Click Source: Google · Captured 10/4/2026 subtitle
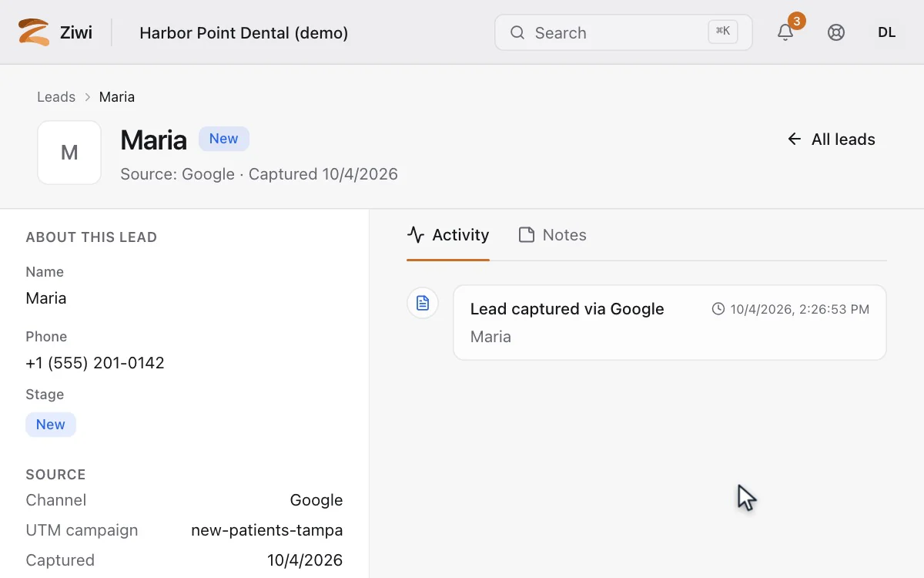Image resolution: width=924 pixels, height=578 pixels. click(x=259, y=174)
